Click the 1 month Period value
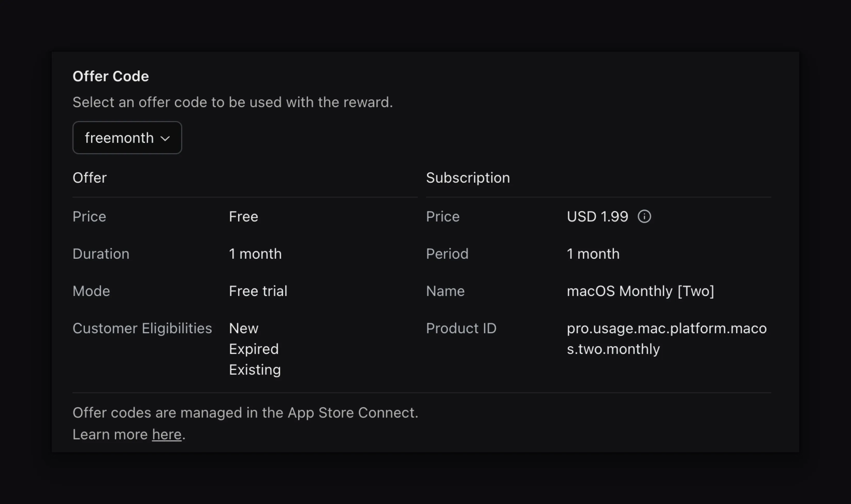This screenshot has height=504, width=851. click(x=593, y=253)
